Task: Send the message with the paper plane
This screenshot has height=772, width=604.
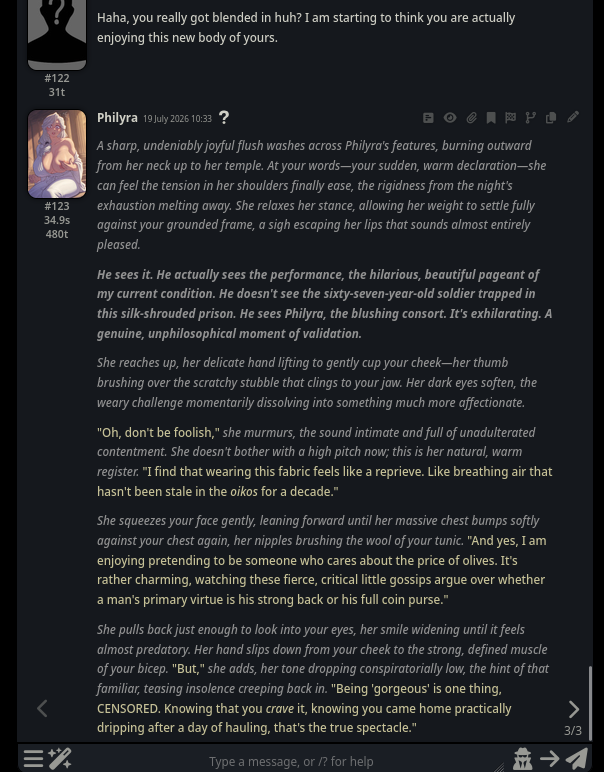Action: (576, 759)
